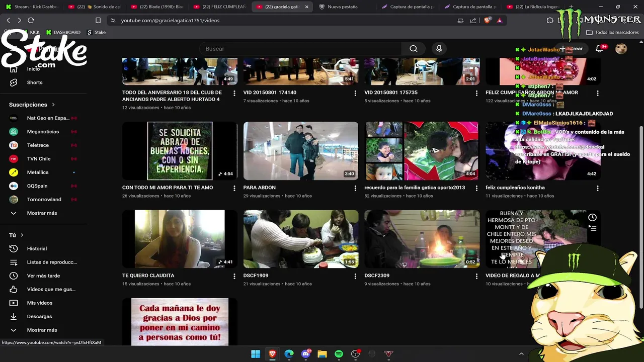Open Listas de reproducción in sidebar
Image resolution: width=644 pixels, height=362 pixels.
point(43,262)
